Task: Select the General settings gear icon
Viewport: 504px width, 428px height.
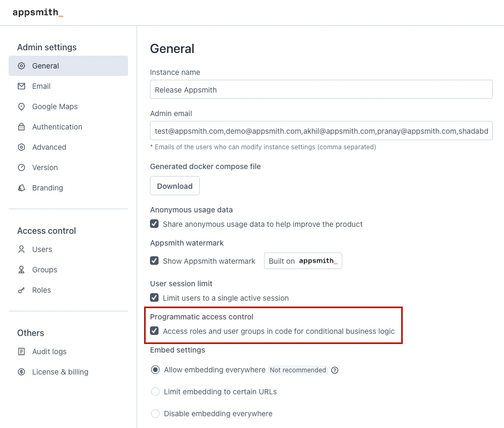Action: (21, 66)
